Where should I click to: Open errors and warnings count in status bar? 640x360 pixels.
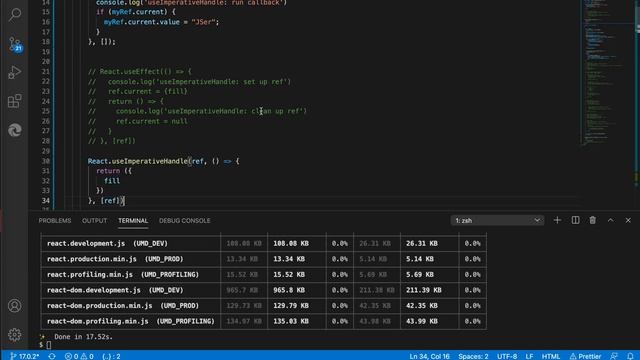79,356
